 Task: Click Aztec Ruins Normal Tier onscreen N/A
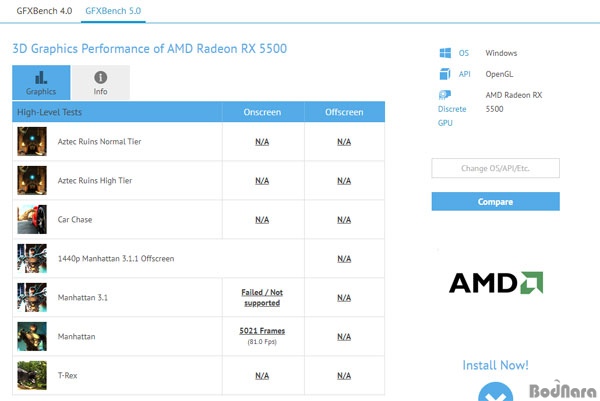(x=262, y=142)
